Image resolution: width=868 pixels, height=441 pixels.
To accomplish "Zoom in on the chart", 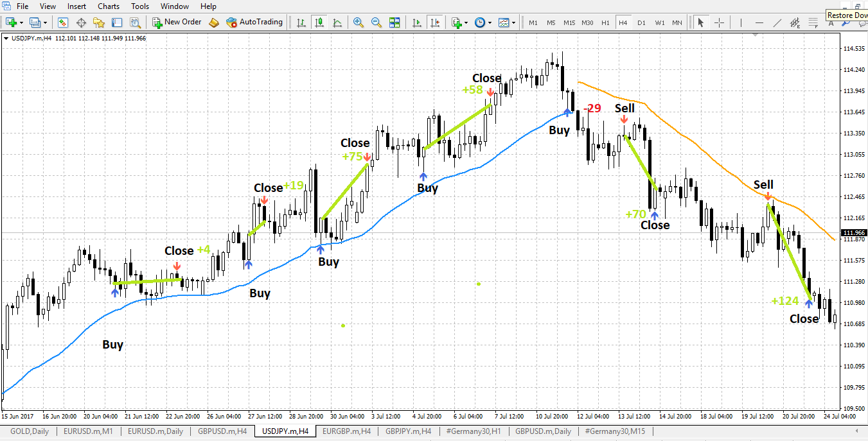I will tap(359, 22).
